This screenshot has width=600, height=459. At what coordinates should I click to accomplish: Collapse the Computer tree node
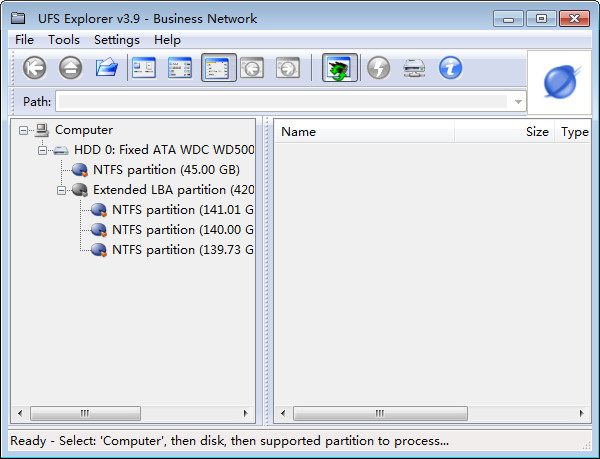pyautogui.click(x=23, y=130)
